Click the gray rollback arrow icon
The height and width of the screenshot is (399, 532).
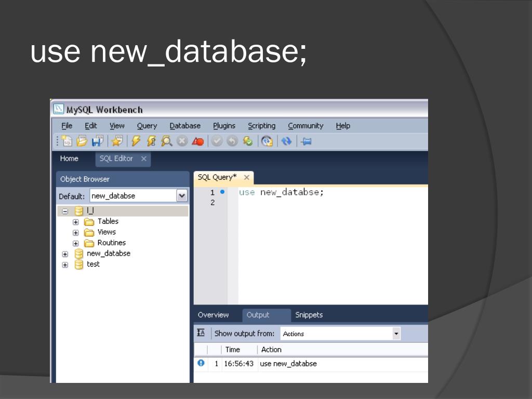[x=232, y=141]
